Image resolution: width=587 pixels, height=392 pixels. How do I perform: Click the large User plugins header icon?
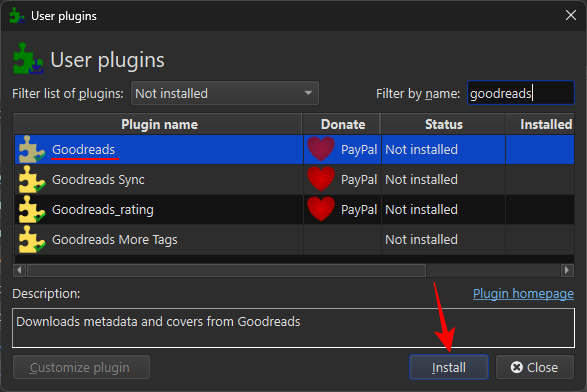(x=28, y=58)
